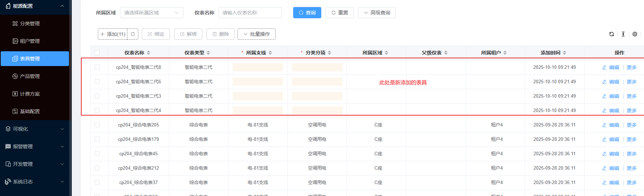This screenshot has width=644, height=196.
Task: Open the 批量操作 dropdown
Action: [x=257, y=34]
